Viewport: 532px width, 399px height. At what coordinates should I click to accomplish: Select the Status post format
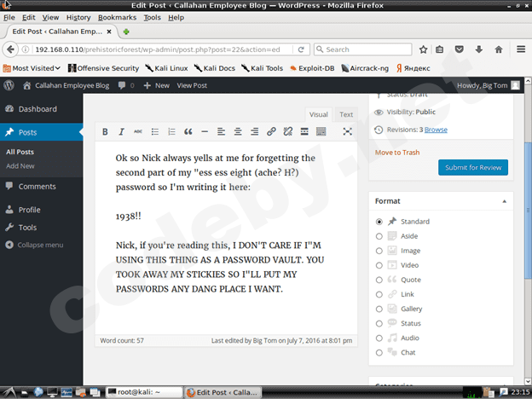(379, 324)
